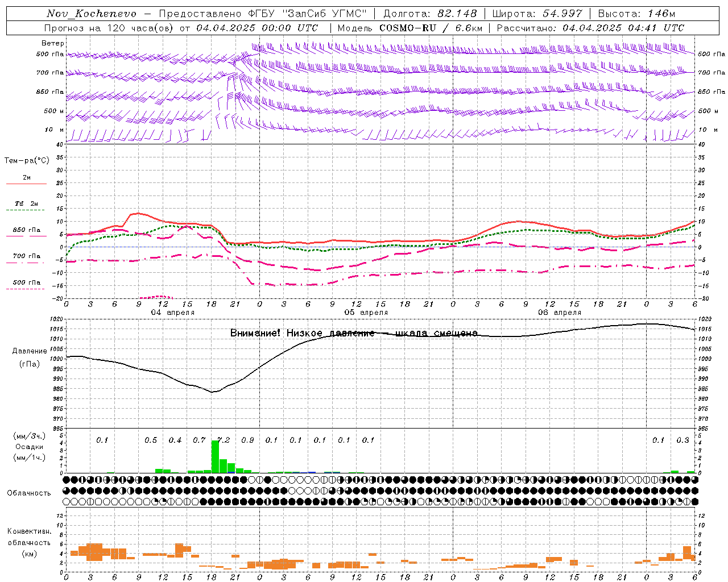Select the Широта: 54.997 header field

pyautogui.click(x=537, y=14)
